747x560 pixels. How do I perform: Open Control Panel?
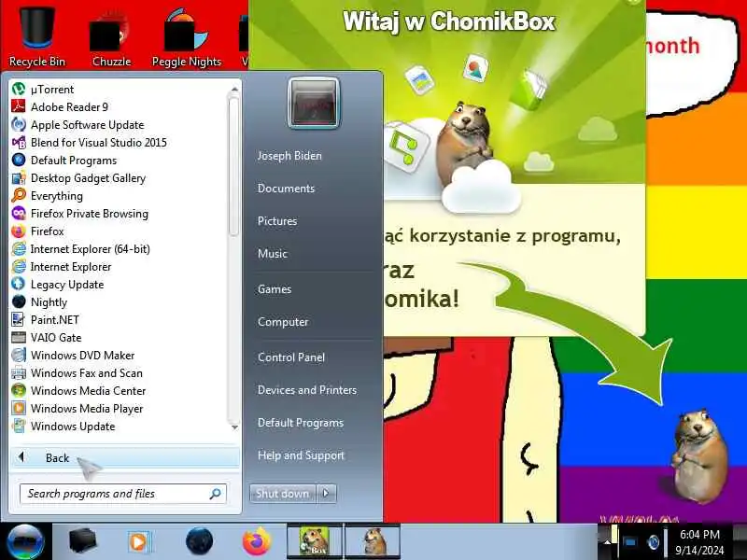tap(291, 357)
